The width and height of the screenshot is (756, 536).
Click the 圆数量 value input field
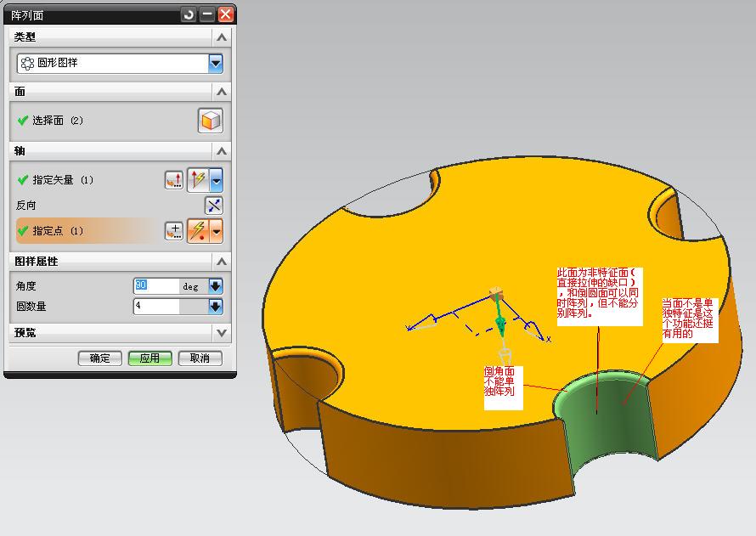[156, 306]
